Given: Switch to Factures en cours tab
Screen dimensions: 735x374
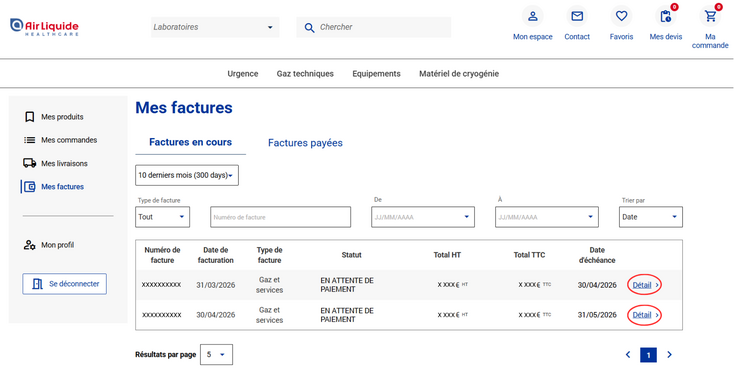Looking at the screenshot, I should pos(190,142).
